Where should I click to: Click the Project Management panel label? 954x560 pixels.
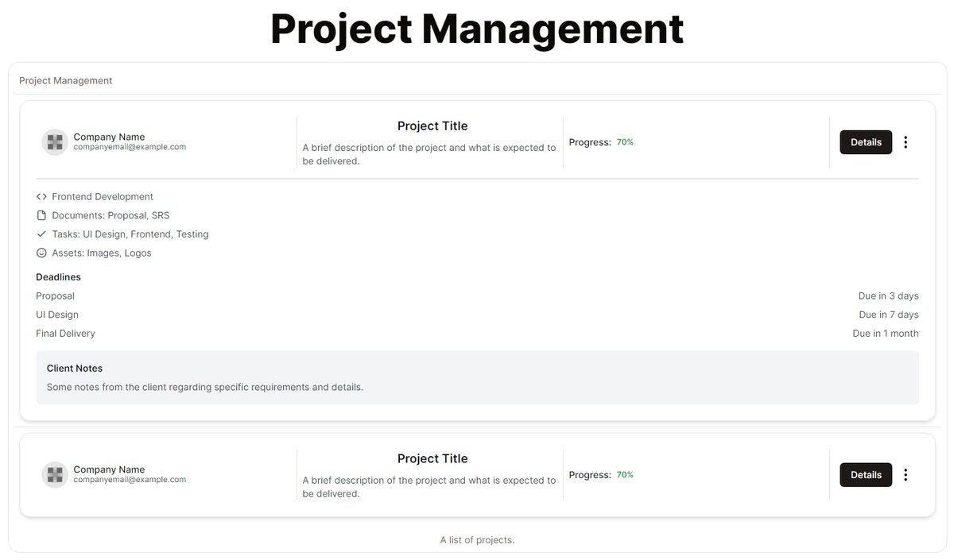[x=66, y=80]
